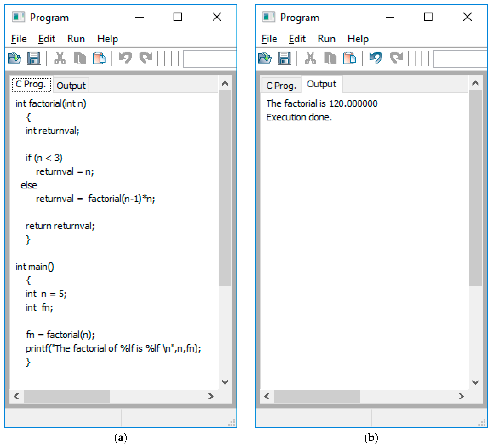492x448 pixels.
Task: Click the line 'fn = factorial(n);'
Action: coord(60,335)
